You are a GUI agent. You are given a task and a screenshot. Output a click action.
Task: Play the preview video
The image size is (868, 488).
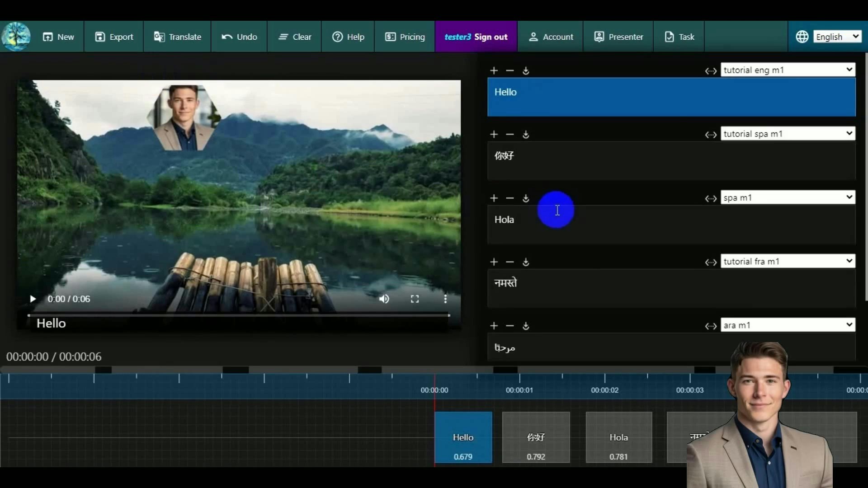pos(33,299)
